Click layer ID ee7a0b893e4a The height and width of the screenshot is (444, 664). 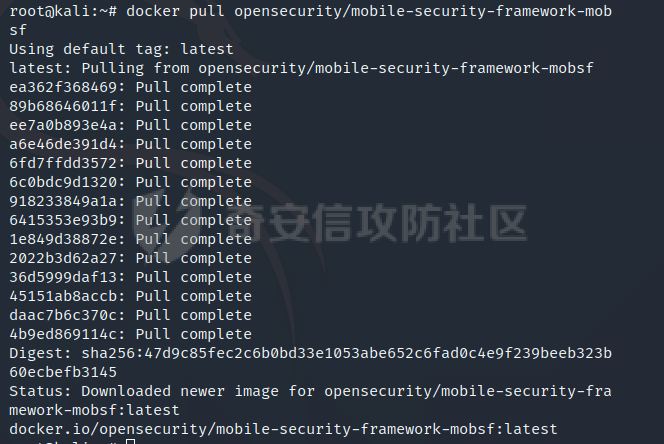tap(63, 125)
